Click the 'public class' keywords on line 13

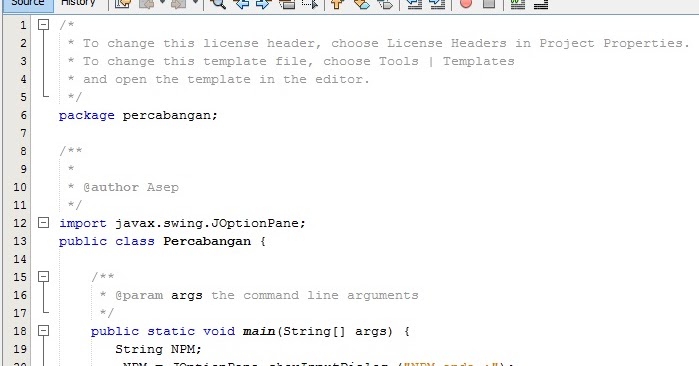click(x=107, y=241)
